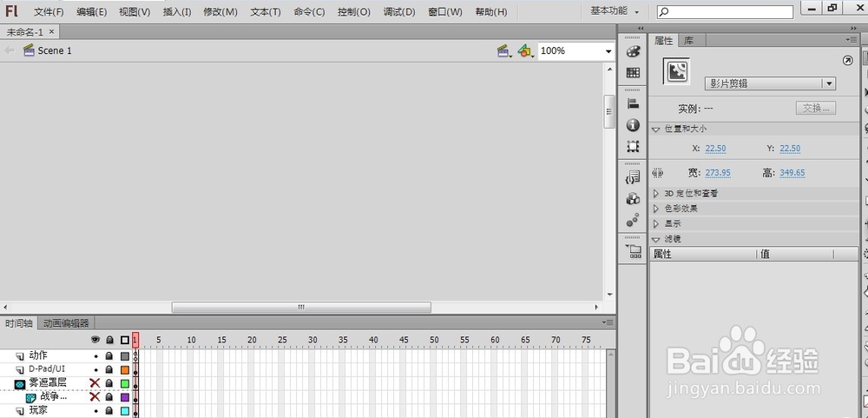Open the Info panel icon
868x418 pixels.
point(633,125)
